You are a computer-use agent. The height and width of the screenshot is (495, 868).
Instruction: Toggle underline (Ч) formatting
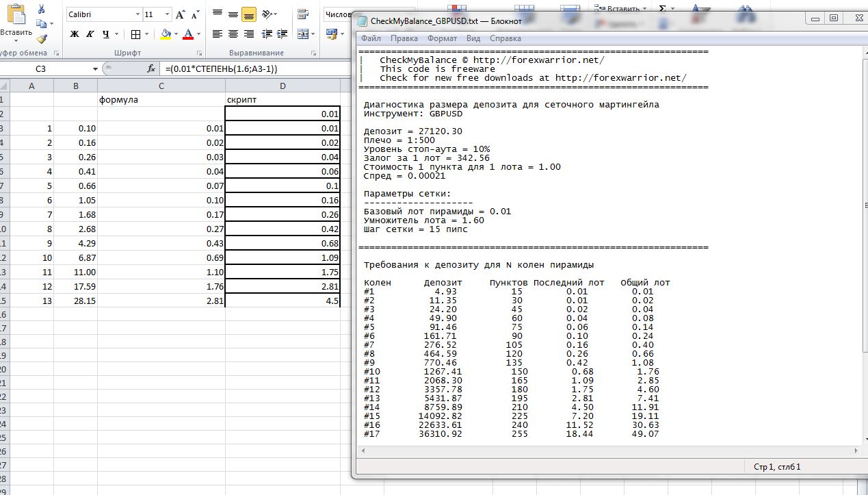coord(105,34)
